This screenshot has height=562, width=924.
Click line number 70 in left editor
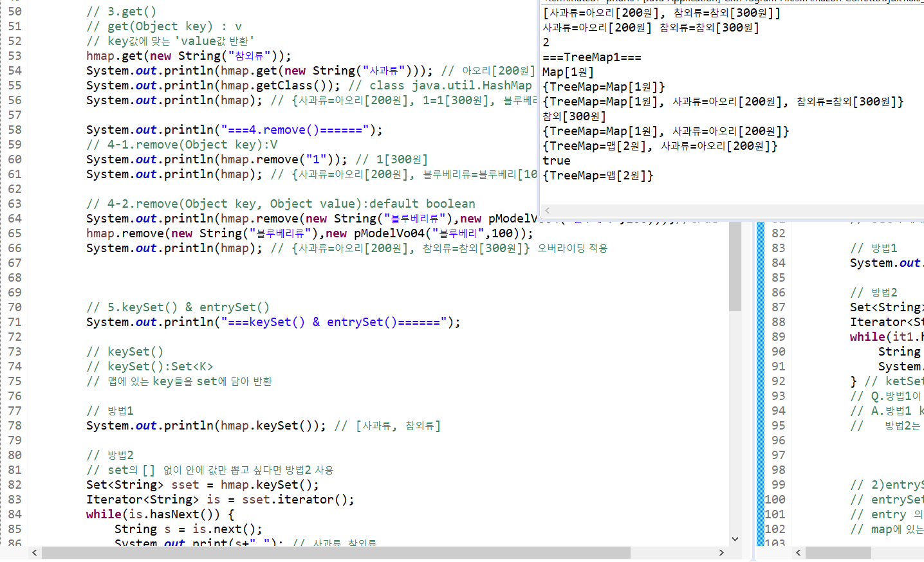pyautogui.click(x=15, y=307)
